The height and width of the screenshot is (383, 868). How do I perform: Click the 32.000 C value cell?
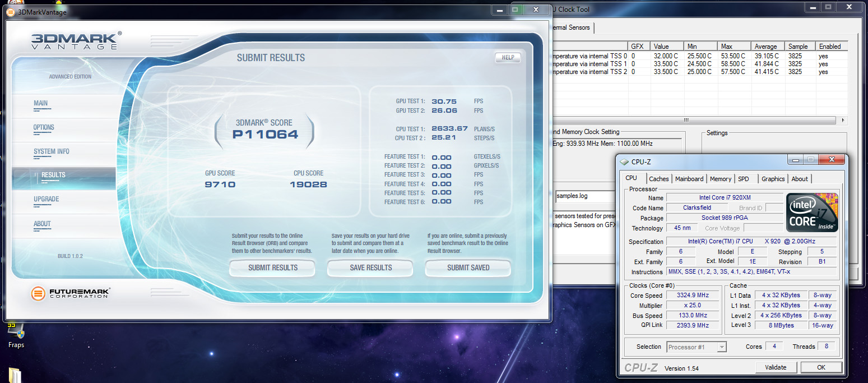(x=666, y=56)
